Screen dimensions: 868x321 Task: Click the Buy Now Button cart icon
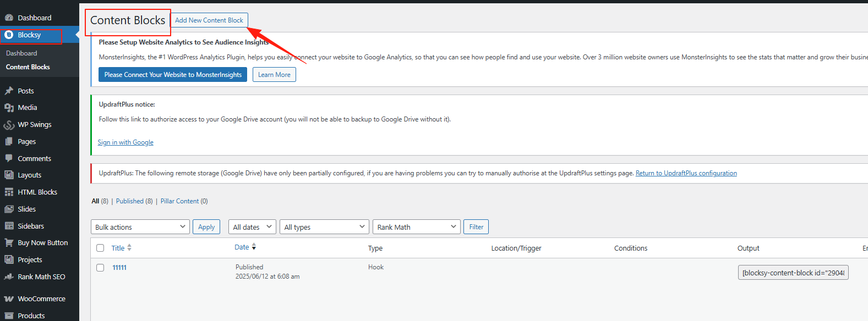(x=9, y=242)
